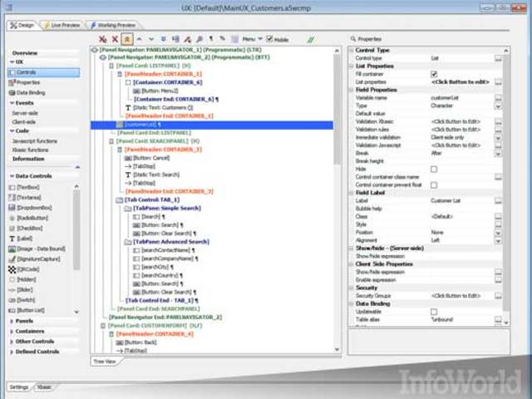Switch to the Working Preview tab

112,25
